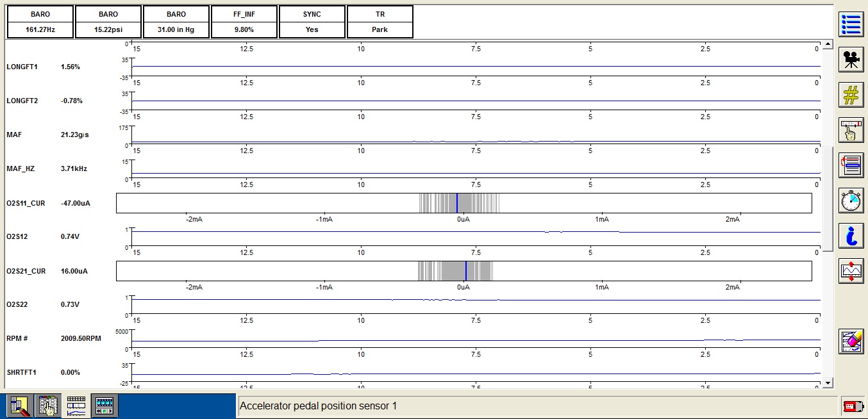Screen dimensions: 868x419
Task: Click the Accelerator pedal position sensor 1 status text
Action: point(319,406)
